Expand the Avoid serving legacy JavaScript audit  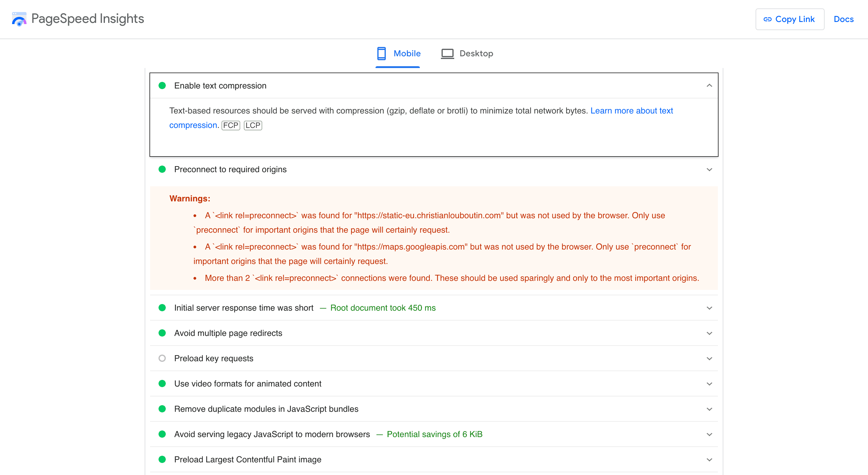(x=709, y=434)
